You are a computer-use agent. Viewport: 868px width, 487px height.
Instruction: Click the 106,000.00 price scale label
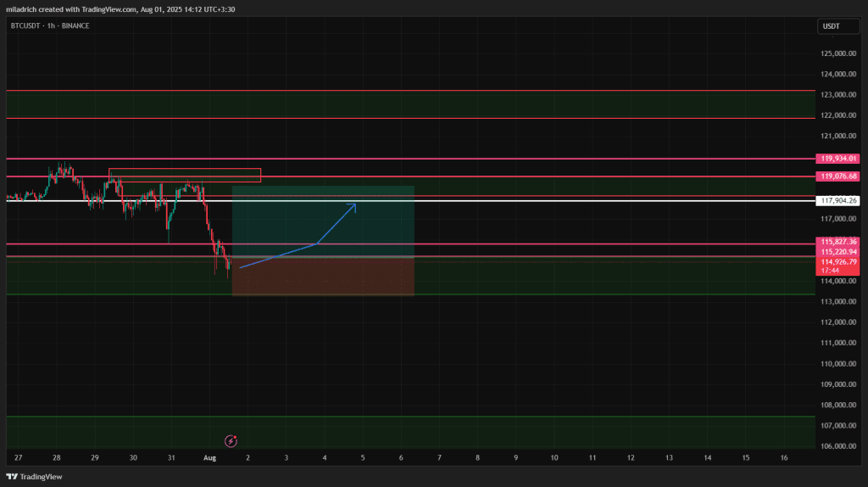839,446
